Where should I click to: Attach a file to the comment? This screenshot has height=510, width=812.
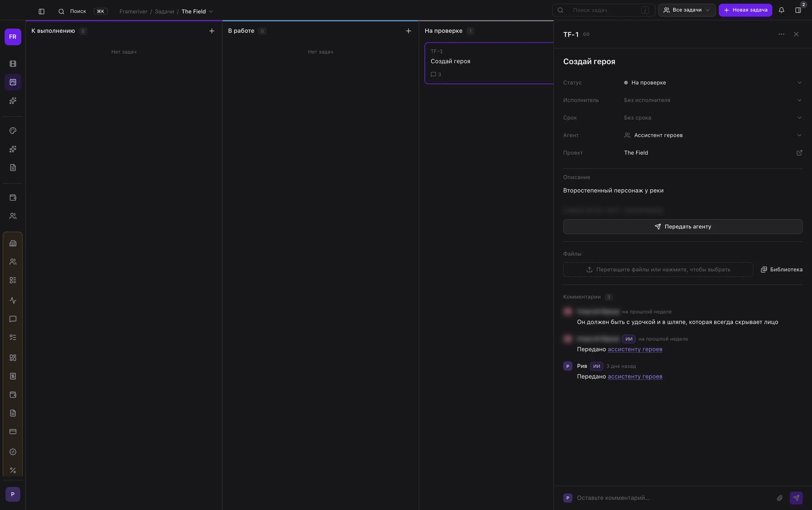coord(780,498)
